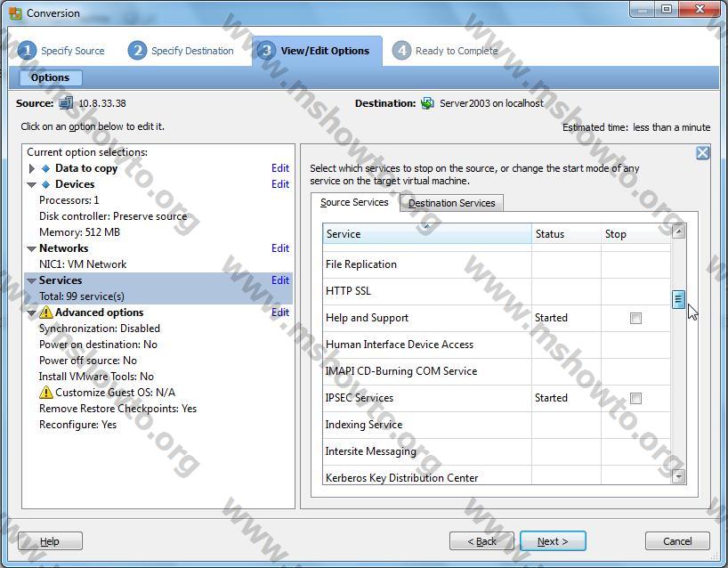Sort by the Stop column header
Image resolution: width=728 pixels, height=568 pixels.
click(636, 234)
